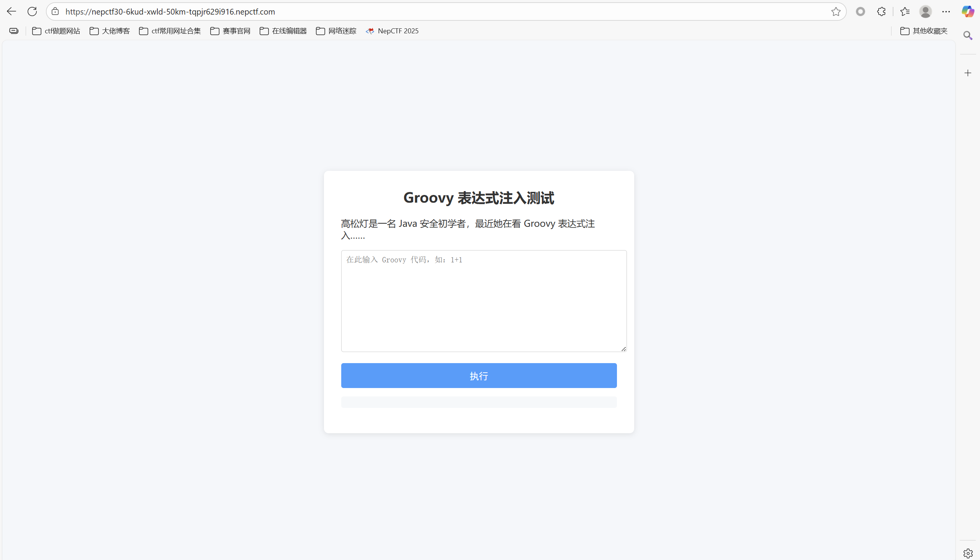Viewport: 980px width, 560px height.
Task: Open the 赛事官网 bookmark folder
Action: (x=230, y=31)
